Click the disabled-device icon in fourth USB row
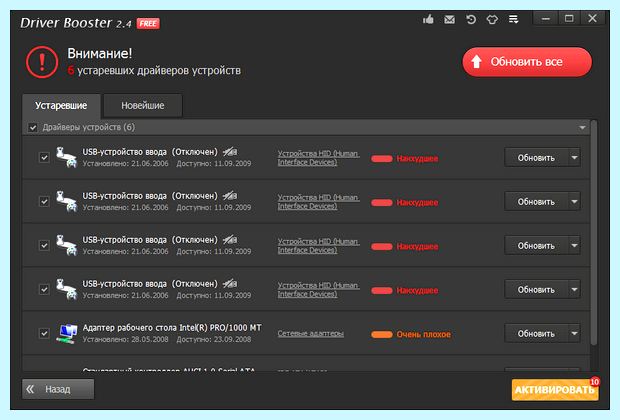This screenshot has width=620, height=420. click(230, 283)
